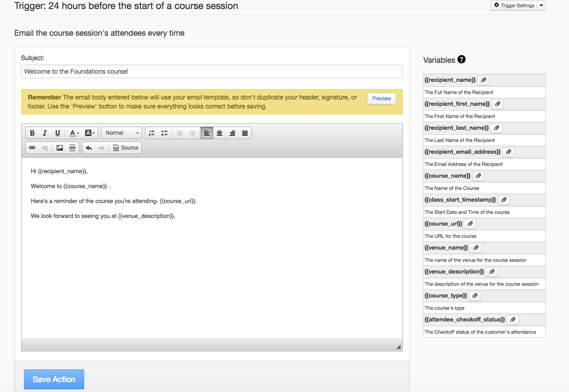The image size is (569, 392).
Task: Center align the email text
Action: pyautogui.click(x=220, y=133)
